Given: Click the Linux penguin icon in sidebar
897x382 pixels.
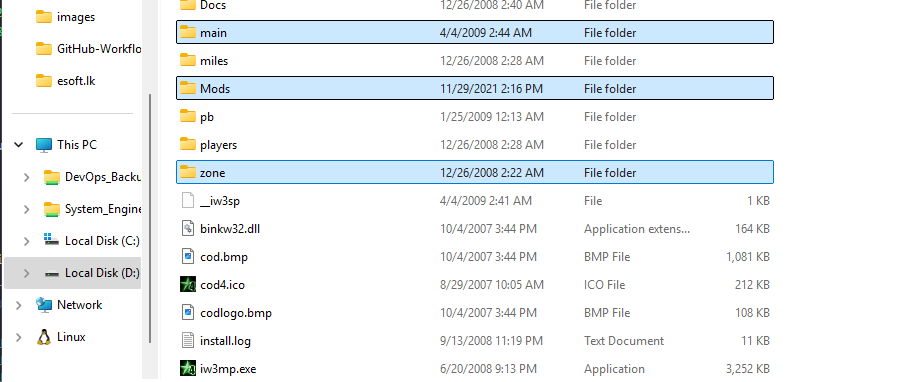Looking at the screenshot, I should tap(43, 337).
